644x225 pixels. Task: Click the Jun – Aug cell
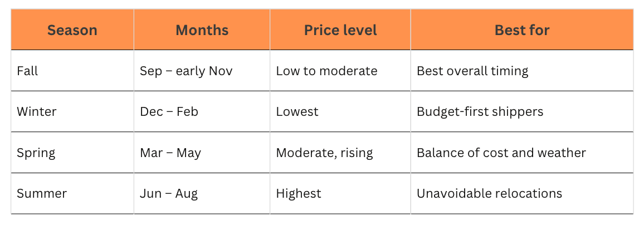pos(202,193)
